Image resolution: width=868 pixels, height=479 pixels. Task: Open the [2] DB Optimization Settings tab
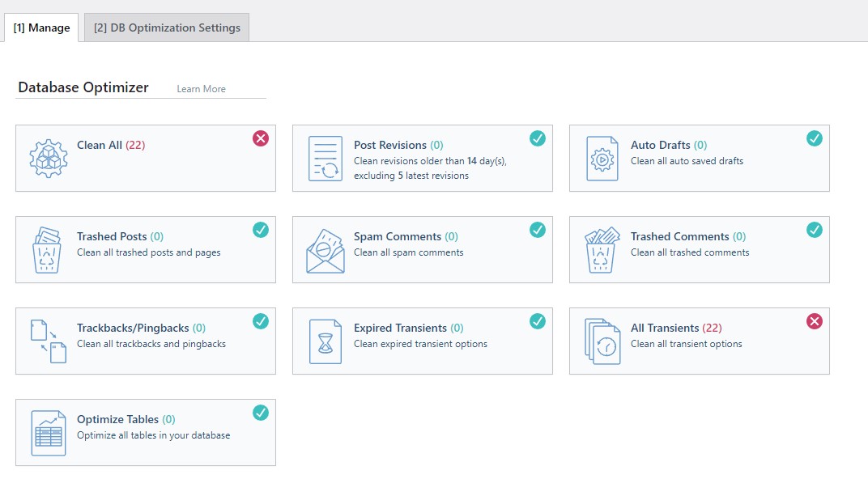point(167,28)
